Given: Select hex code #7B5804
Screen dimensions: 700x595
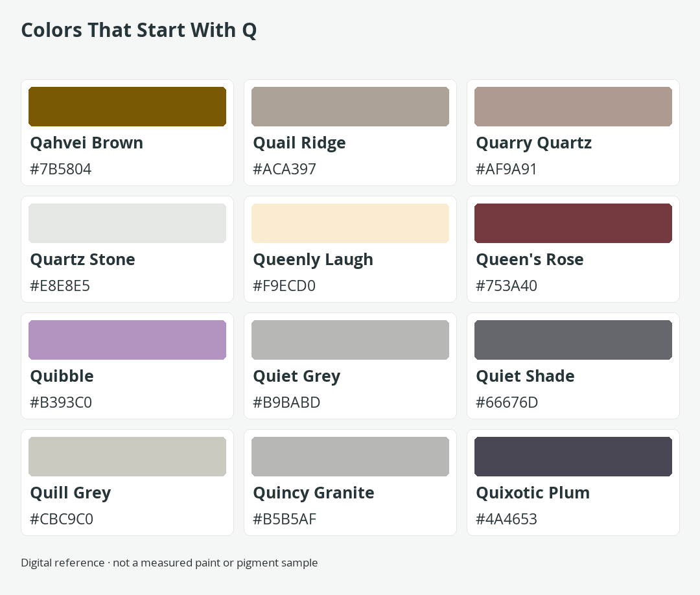Looking at the screenshot, I should pyautogui.click(x=61, y=169).
